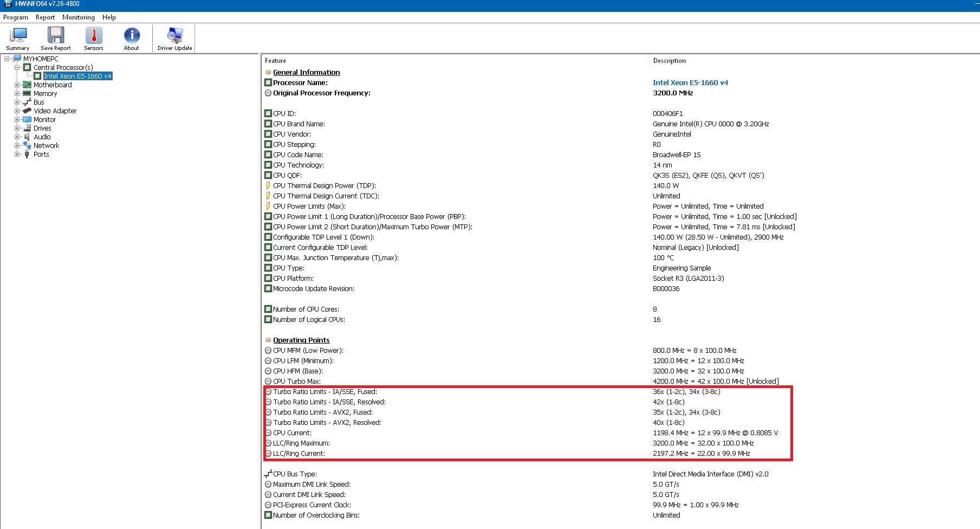Viewport: 980px width, 529px height.
Task: Click the About info icon
Action: pyautogui.click(x=132, y=35)
